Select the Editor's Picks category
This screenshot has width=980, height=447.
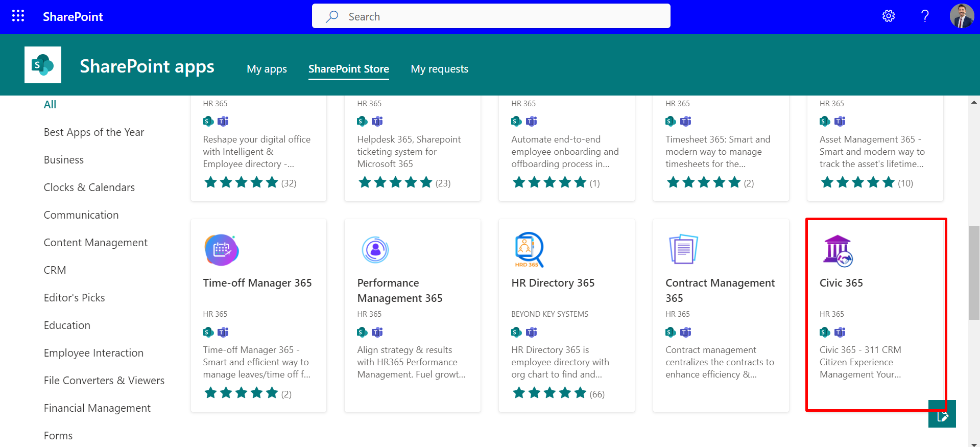75,298
